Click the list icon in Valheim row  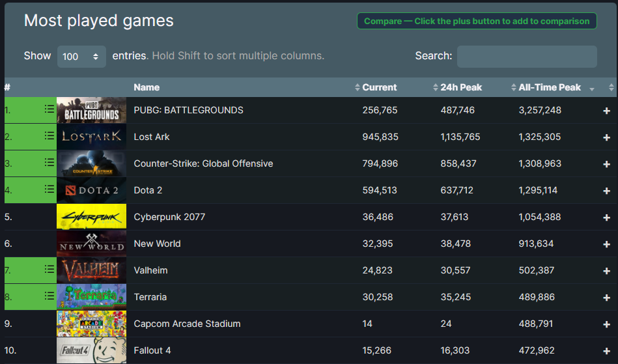point(49,270)
